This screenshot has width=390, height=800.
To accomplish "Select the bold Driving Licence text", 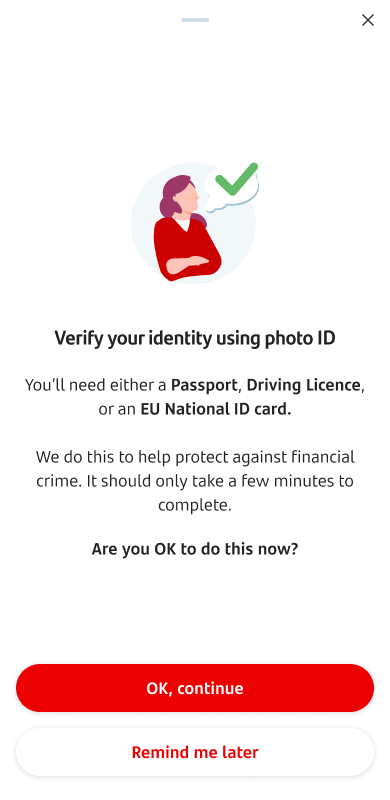I will pyautogui.click(x=304, y=385).
